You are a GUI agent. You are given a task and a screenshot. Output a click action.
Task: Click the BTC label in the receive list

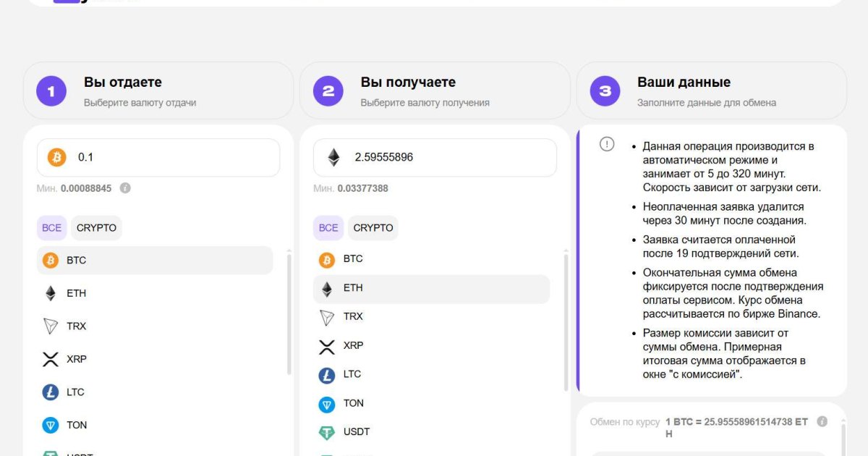click(353, 258)
